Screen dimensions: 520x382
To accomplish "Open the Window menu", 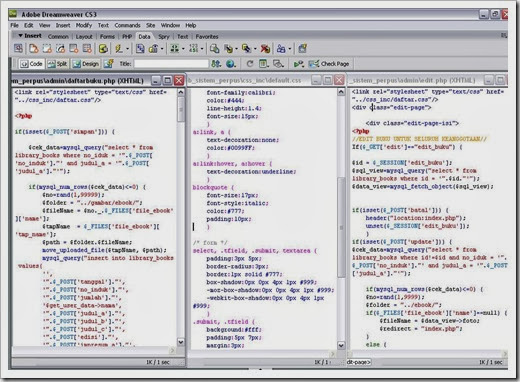I will [170, 25].
